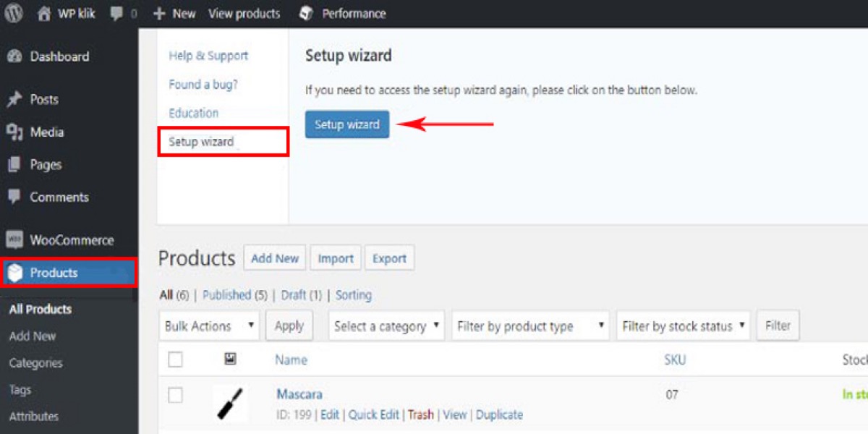Sort by the SKU column header
Viewport: 868px width, 434px height.
coord(675,359)
